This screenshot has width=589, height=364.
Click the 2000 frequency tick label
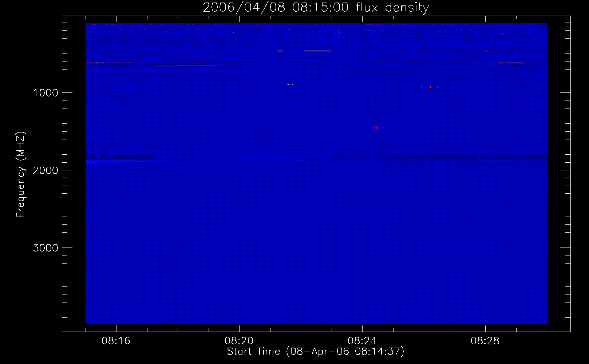[46, 170]
